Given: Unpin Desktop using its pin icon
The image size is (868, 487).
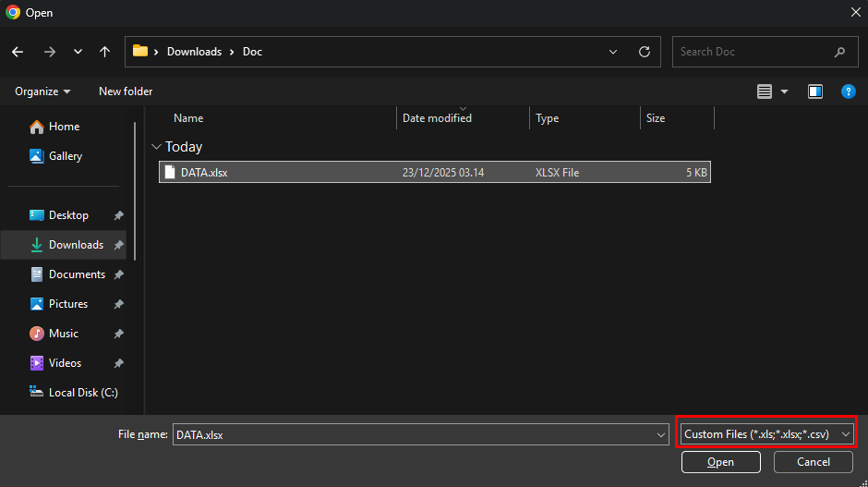Looking at the screenshot, I should 118,215.
